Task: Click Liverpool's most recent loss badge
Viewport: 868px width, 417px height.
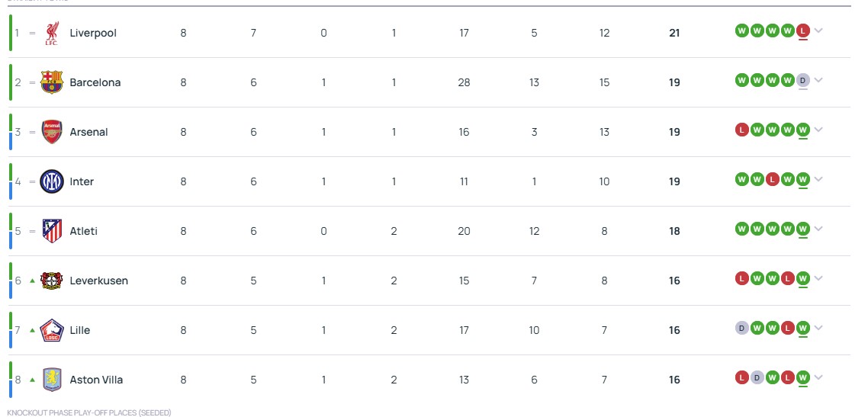Action: [802, 31]
